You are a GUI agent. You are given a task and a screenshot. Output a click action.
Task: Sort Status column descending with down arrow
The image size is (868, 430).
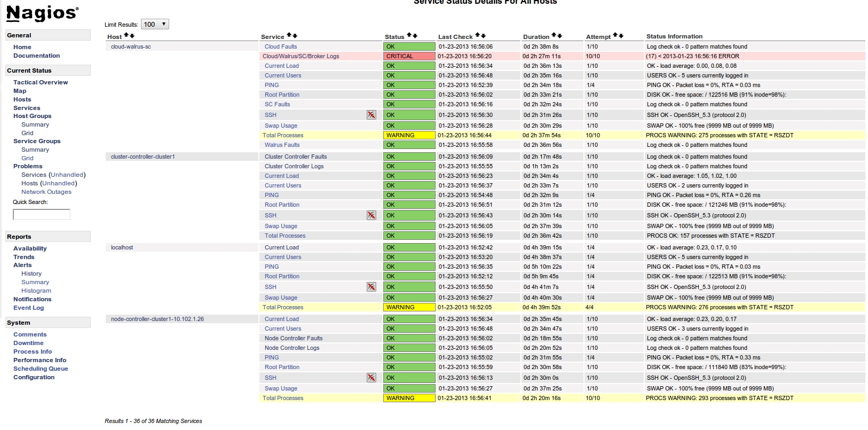coord(415,36)
